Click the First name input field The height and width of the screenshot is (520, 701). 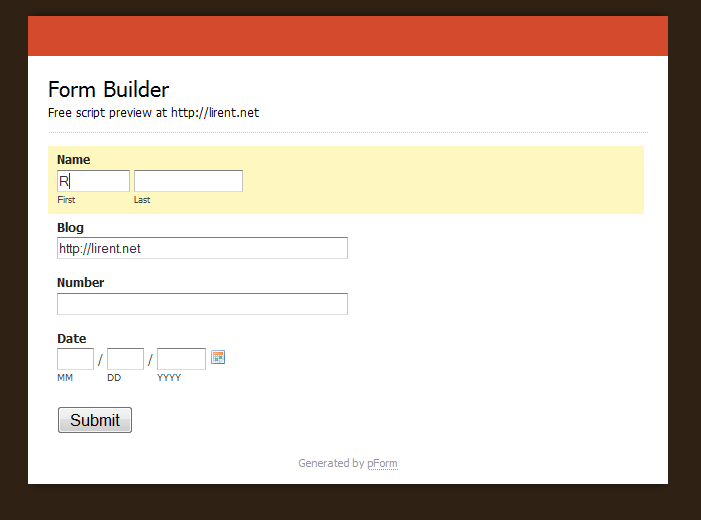(x=93, y=181)
